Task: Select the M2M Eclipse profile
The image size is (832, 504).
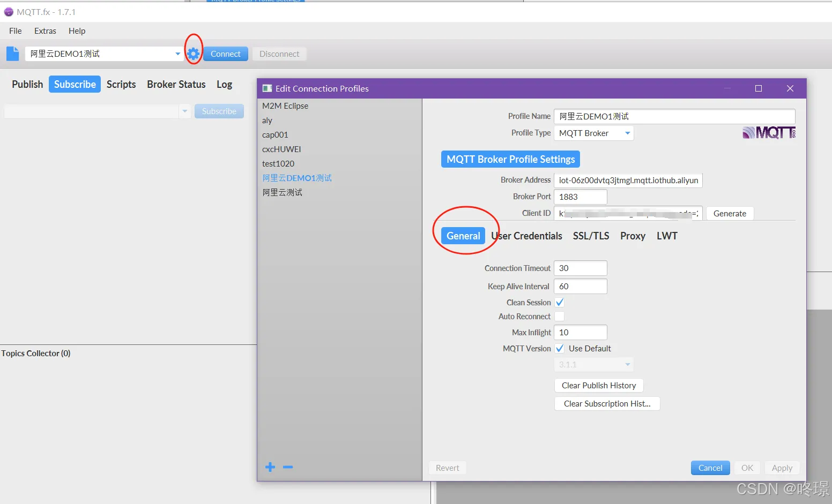Action: click(285, 106)
